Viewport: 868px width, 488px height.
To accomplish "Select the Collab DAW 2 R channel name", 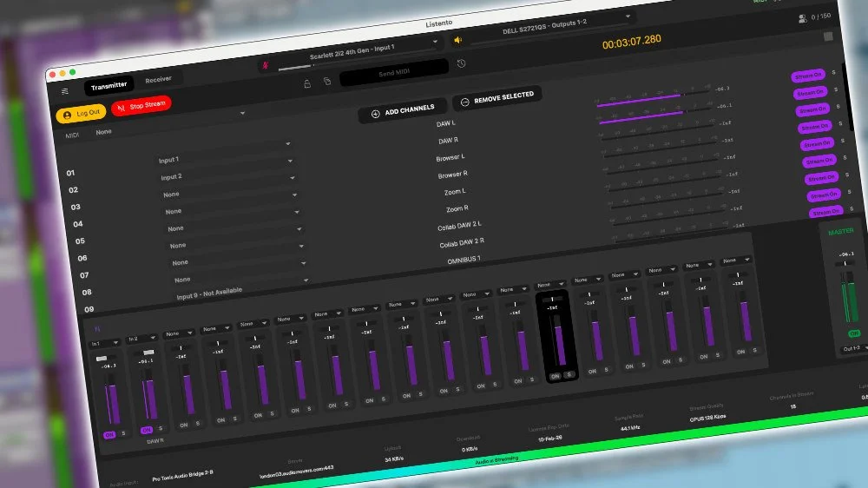I will point(462,242).
